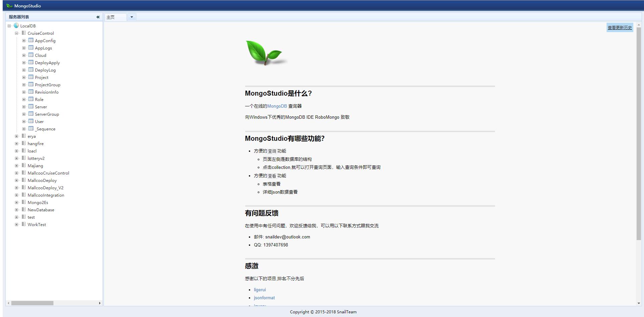Follow the MongoDB hyperlink

[277, 106]
